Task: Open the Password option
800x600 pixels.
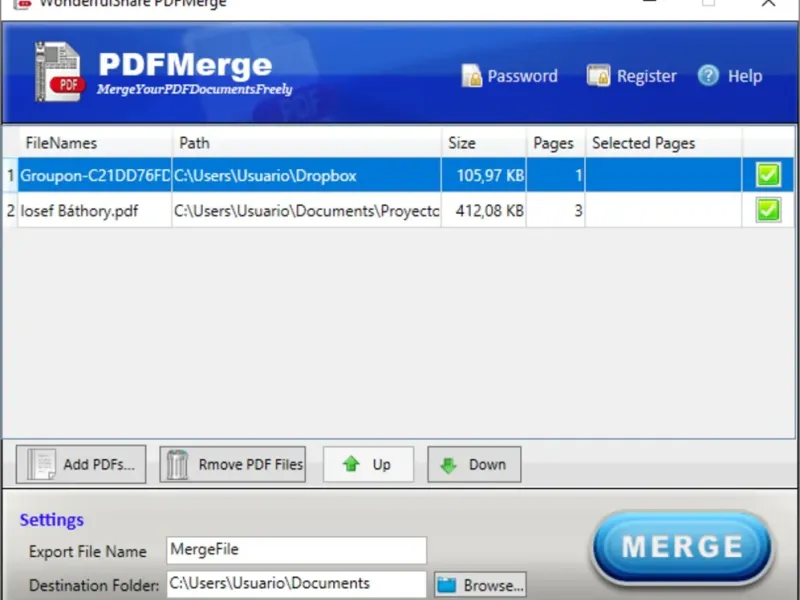Action: pos(509,76)
